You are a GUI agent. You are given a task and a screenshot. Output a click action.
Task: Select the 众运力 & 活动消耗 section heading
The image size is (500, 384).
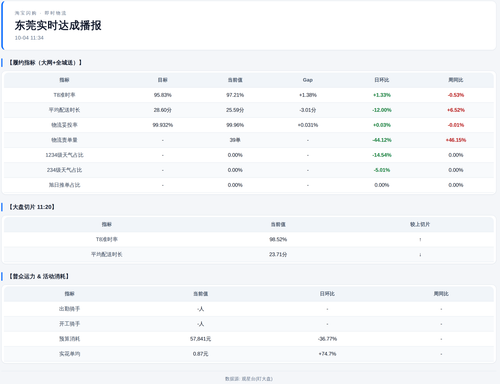39,276
